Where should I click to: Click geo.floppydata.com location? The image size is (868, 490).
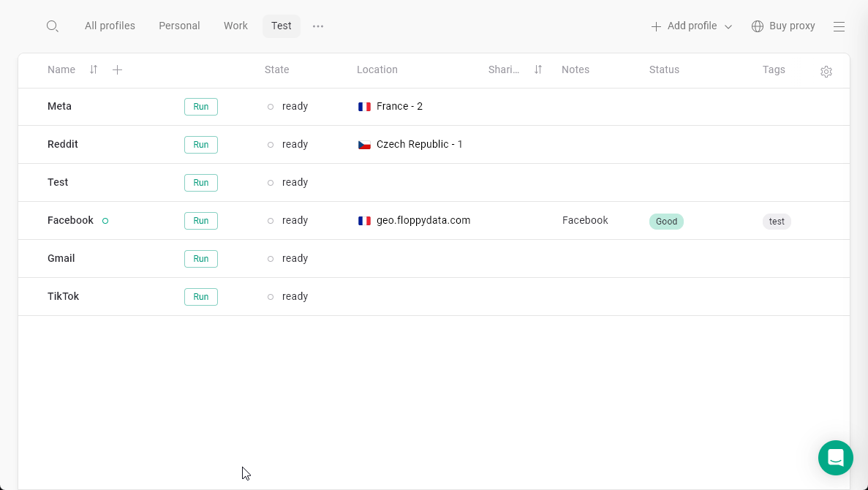[x=423, y=220]
